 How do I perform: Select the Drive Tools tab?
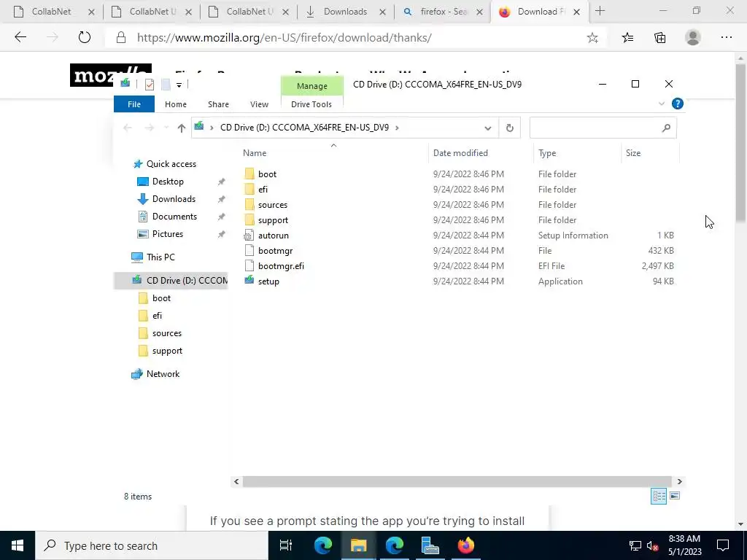(x=311, y=104)
